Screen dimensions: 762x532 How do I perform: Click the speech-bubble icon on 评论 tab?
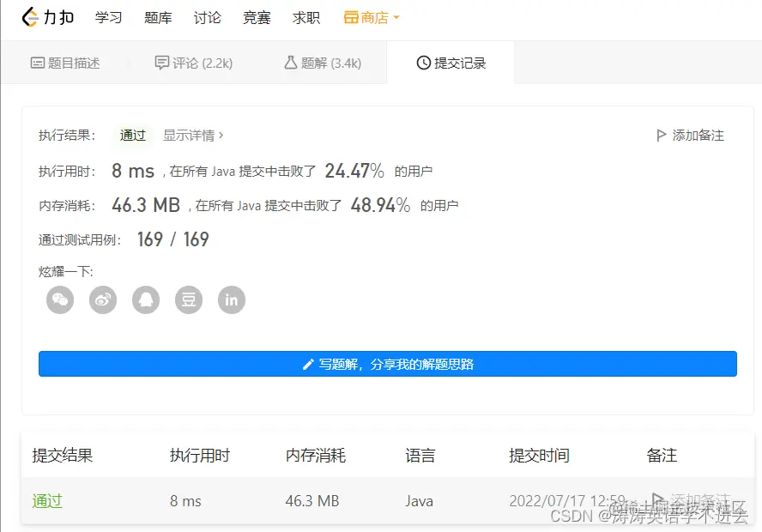(164, 61)
